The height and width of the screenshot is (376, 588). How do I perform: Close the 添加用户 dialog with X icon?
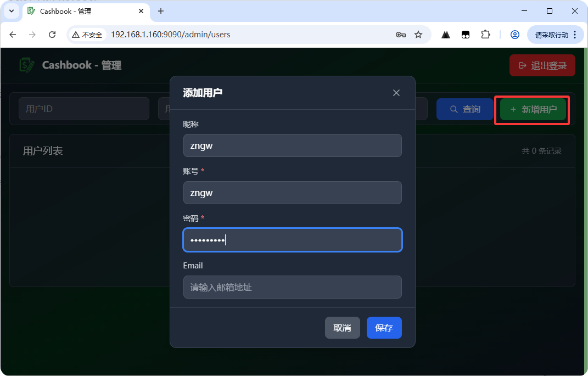[396, 93]
